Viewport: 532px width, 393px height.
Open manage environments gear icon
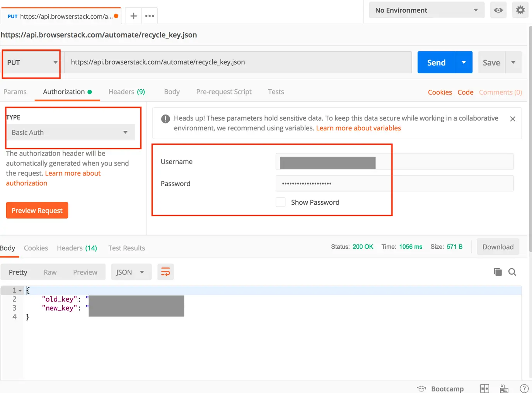[x=520, y=10]
